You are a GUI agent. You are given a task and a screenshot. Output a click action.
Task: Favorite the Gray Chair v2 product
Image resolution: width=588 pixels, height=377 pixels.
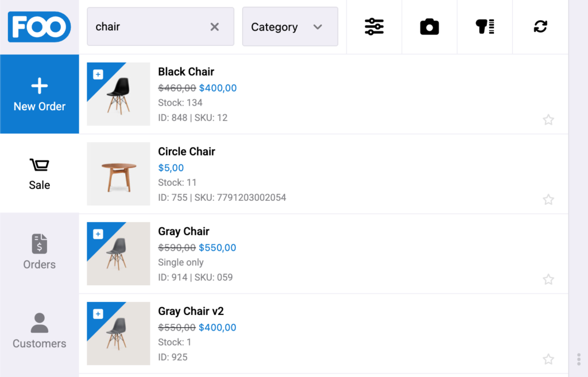click(x=548, y=359)
